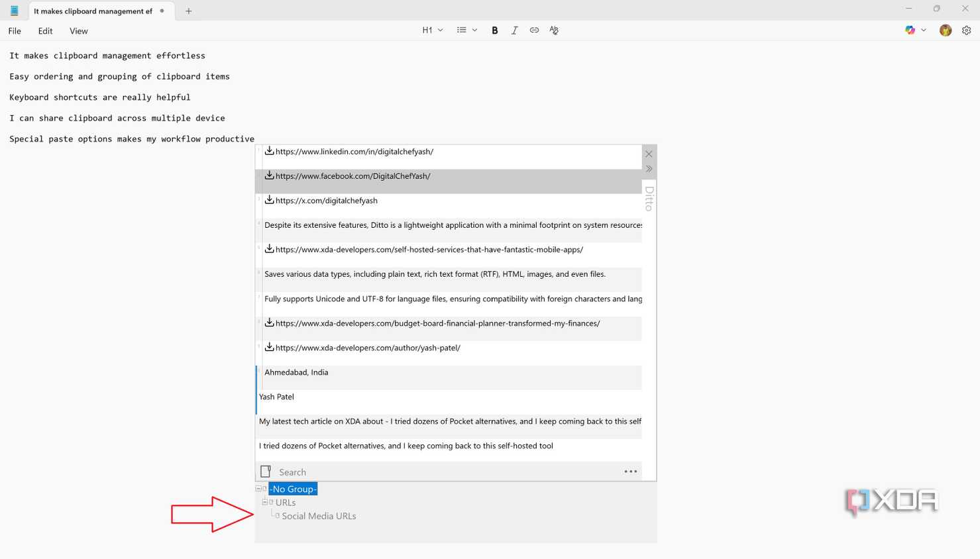980x559 pixels.
Task: Select the "Ahmedabad, India" clip
Action: [449, 378]
